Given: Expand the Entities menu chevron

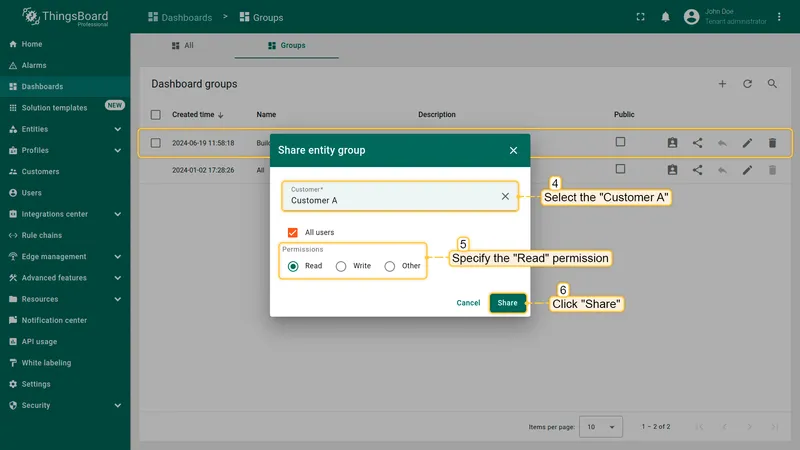Looking at the screenshot, I should (x=118, y=129).
